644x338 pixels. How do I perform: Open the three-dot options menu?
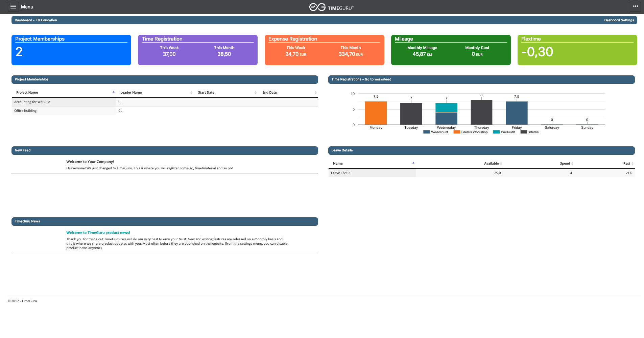[636, 6]
